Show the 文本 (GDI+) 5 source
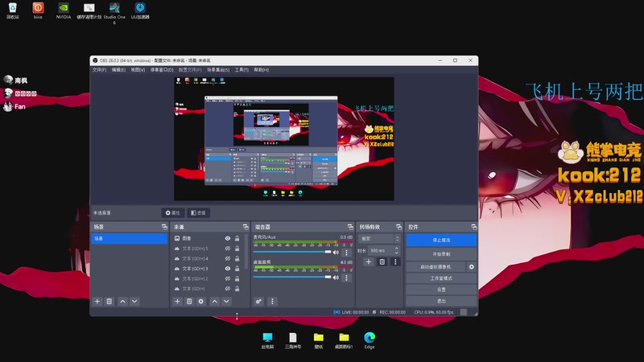 coord(228,249)
